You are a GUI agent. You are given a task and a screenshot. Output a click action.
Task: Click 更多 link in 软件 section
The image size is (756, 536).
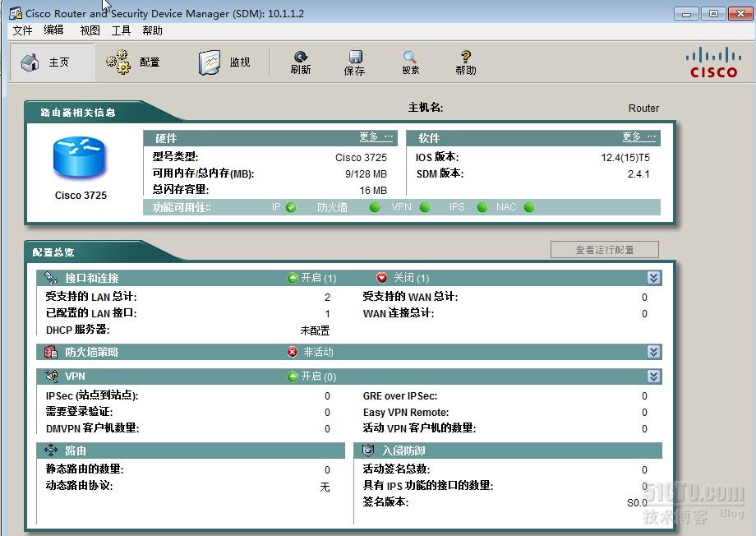pos(638,137)
